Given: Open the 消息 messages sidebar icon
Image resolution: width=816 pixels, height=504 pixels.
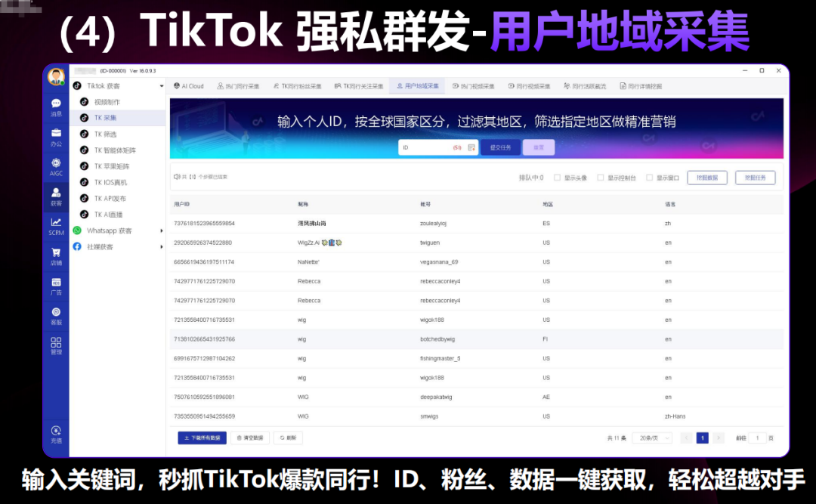Looking at the screenshot, I should tap(56, 107).
